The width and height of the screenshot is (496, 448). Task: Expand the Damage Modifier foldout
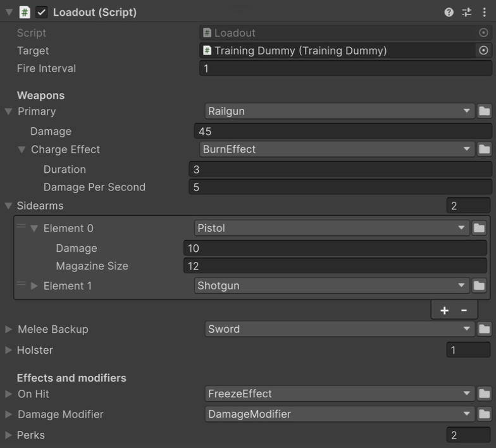[9, 414]
